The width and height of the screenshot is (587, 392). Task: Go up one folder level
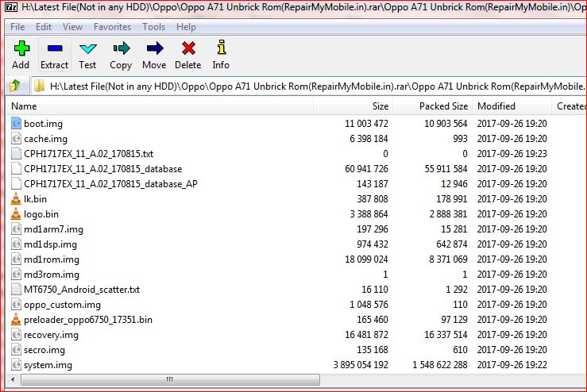[x=14, y=86]
